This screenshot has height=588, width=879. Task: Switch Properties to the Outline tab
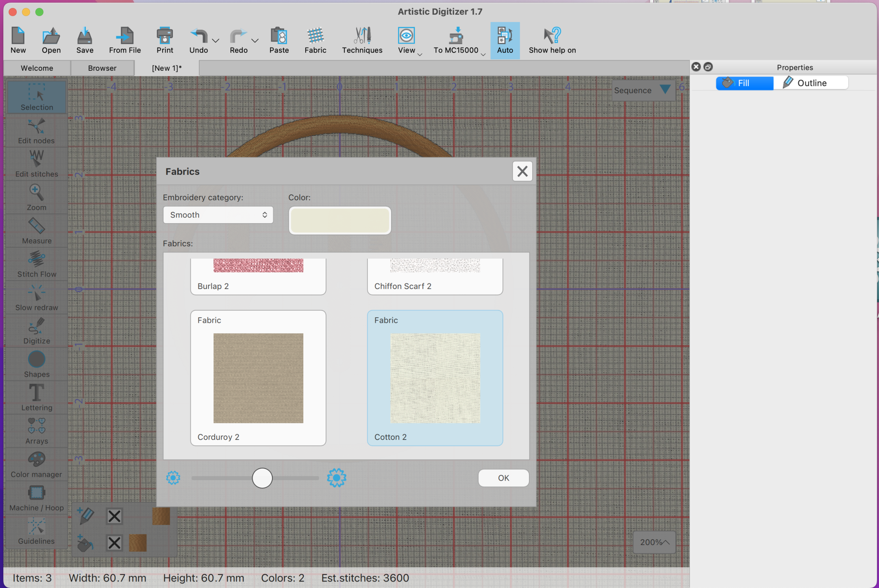[811, 83]
